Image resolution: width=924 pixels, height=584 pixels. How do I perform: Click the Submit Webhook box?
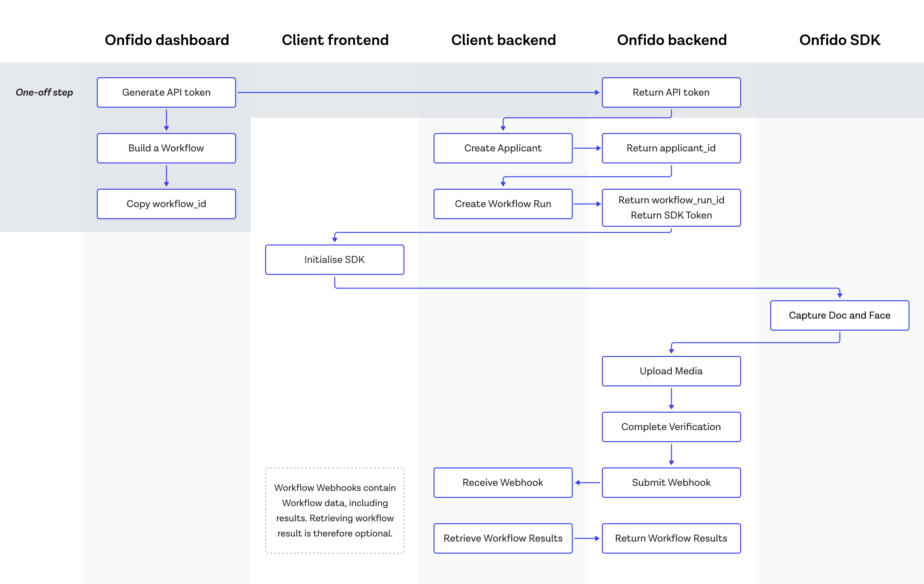click(x=671, y=483)
